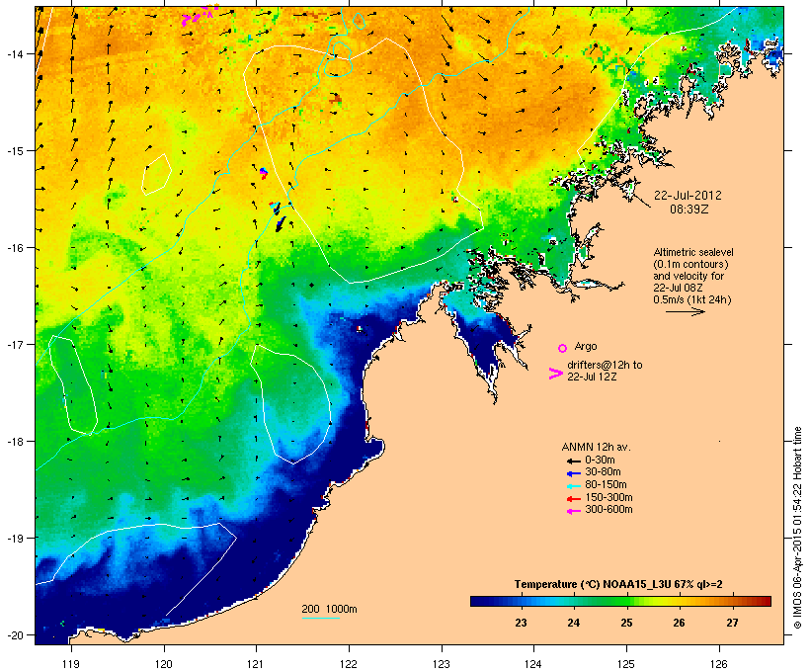The width and height of the screenshot is (810, 672).
Task: Click the longitude axis label 119
Action: pos(71,664)
